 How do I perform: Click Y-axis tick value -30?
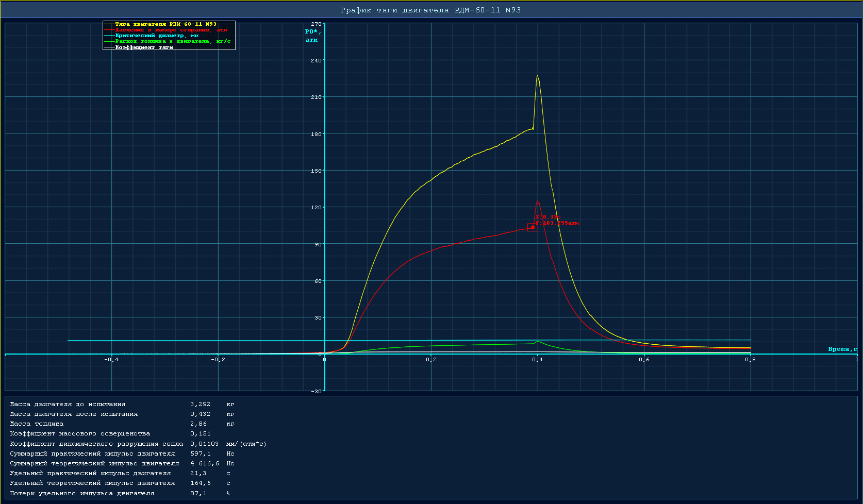click(x=316, y=391)
